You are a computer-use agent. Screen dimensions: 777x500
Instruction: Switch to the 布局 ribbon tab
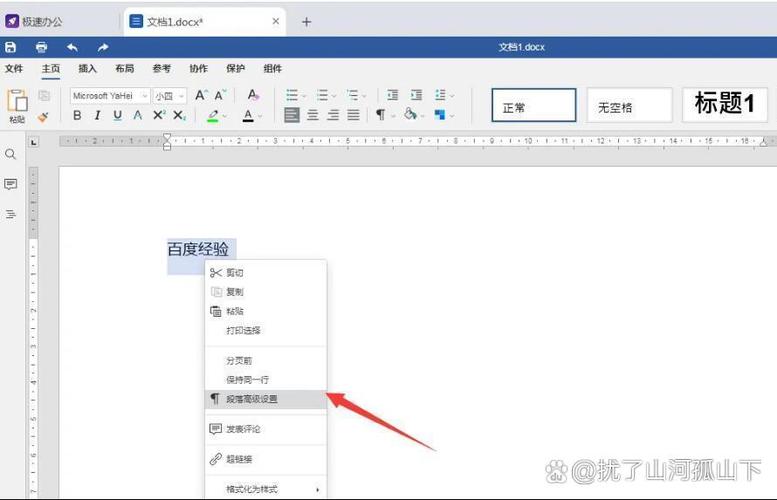(124, 69)
